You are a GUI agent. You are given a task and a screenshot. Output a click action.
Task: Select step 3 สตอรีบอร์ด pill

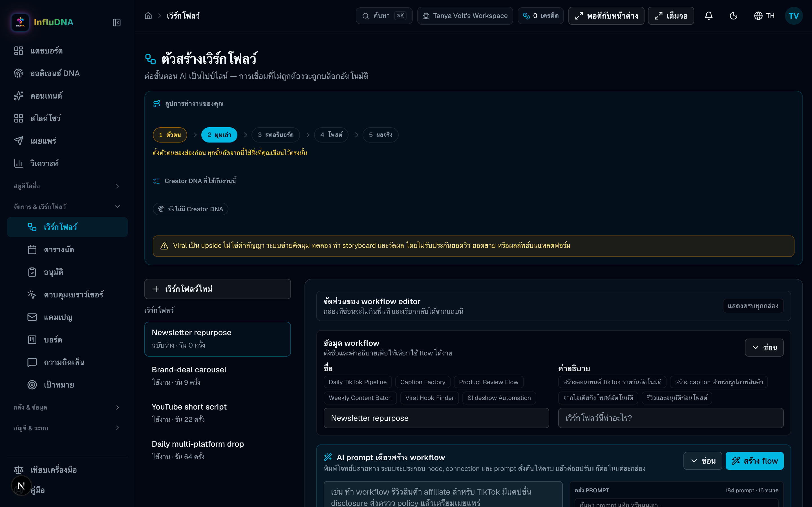click(275, 135)
